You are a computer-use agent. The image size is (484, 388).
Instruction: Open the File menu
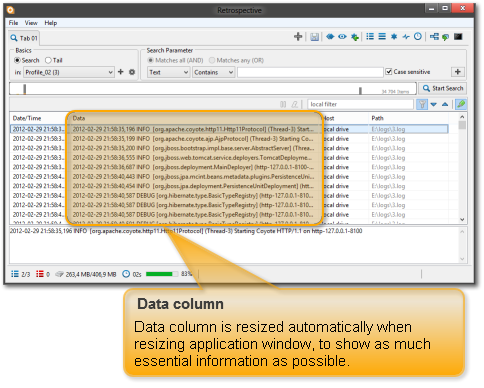[x=13, y=23]
